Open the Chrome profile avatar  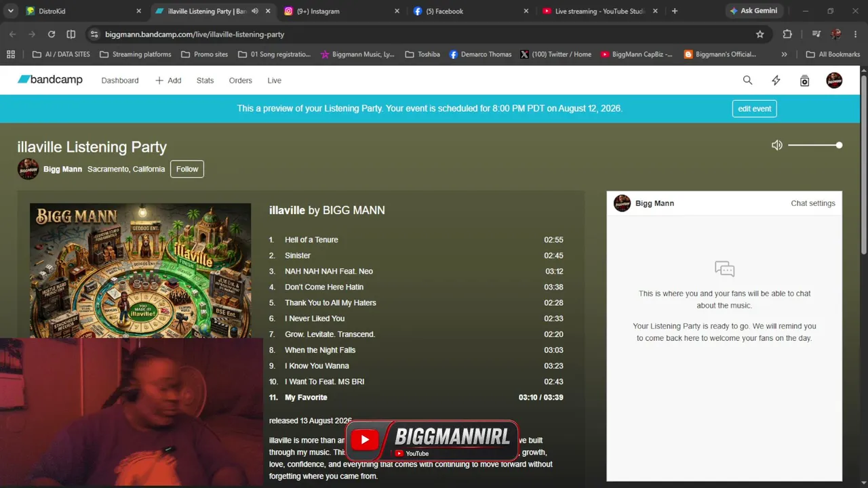point(836,34)
